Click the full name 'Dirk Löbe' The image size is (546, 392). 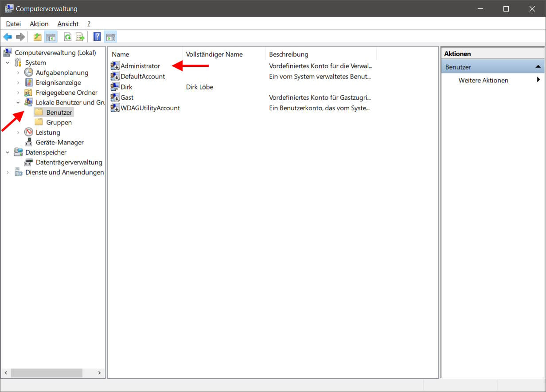[199, 87]
